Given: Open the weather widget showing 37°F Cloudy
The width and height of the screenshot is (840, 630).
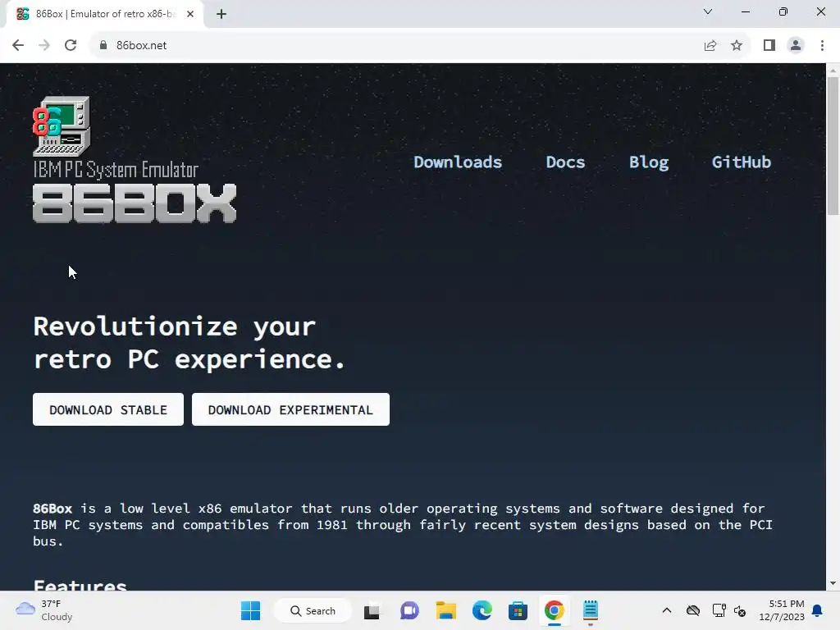Looking at the screenshot, I should click(x=44, y=610).
